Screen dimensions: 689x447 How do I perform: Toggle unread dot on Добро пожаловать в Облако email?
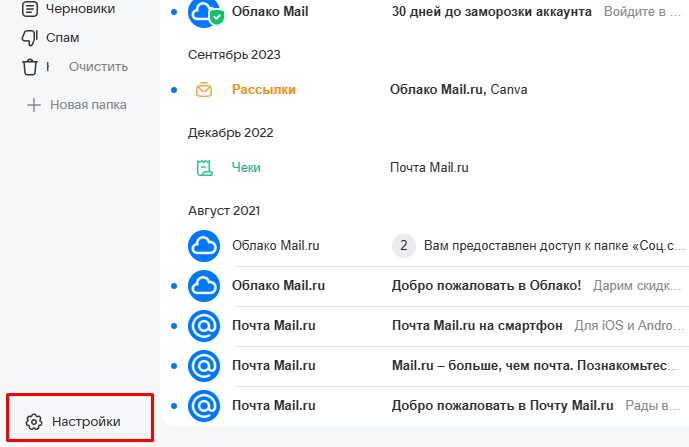174,286
